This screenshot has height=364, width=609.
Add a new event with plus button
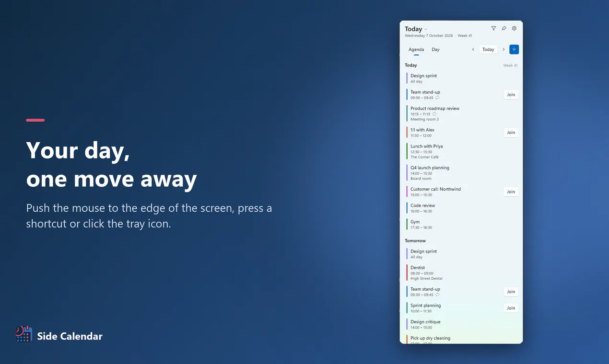coord(514,49)
